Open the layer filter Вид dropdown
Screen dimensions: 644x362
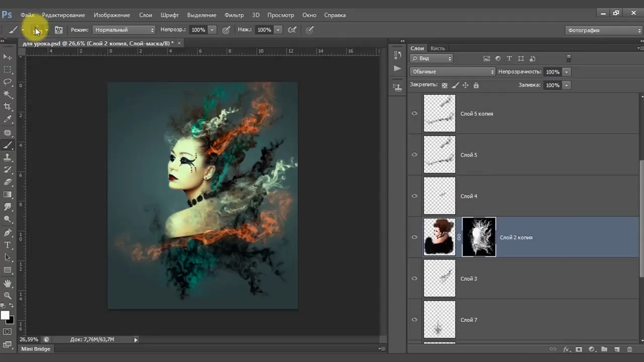tap(431, 58)
